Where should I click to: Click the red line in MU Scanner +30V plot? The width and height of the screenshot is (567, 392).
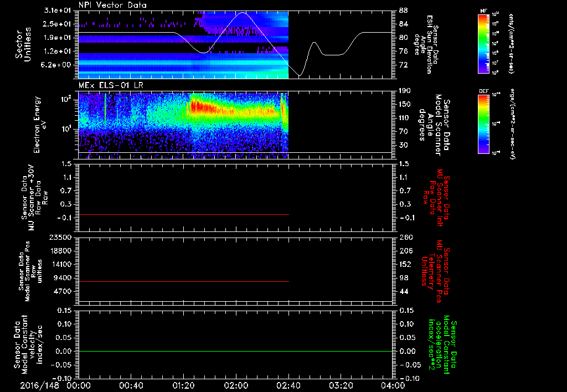(x=184, y=215)
